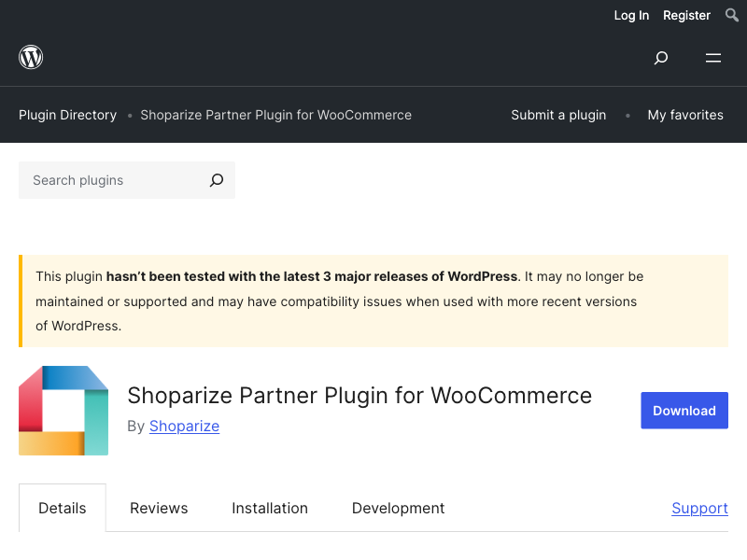Viewport: 747px width, 560px height.
Task: Select the Details tab
Action: 63,508
